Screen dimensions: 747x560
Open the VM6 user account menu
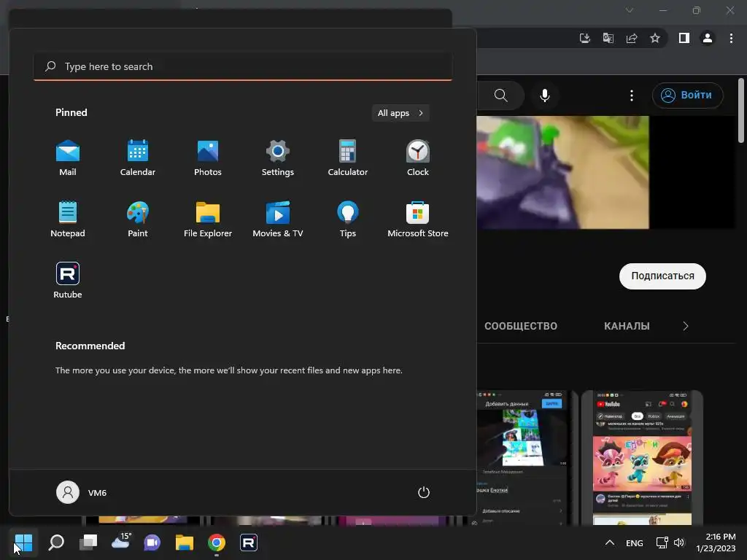click(x=82, y=492)
